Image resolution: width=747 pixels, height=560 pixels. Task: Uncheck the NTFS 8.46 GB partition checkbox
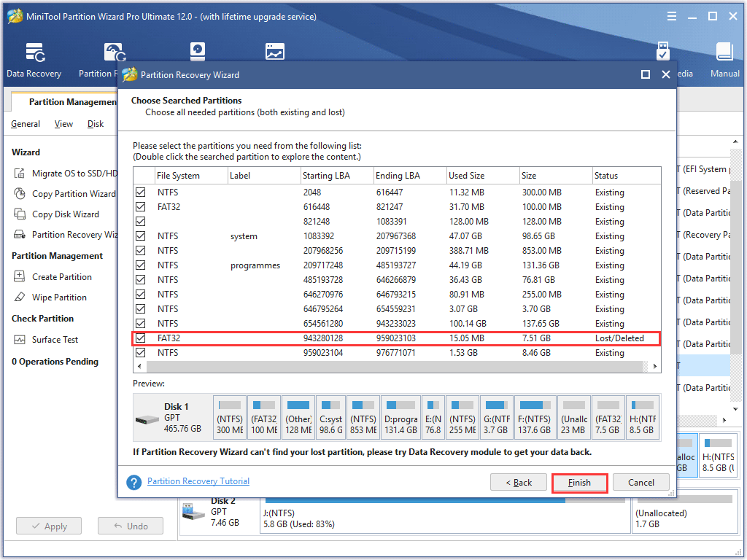click(x=141, y=353)
